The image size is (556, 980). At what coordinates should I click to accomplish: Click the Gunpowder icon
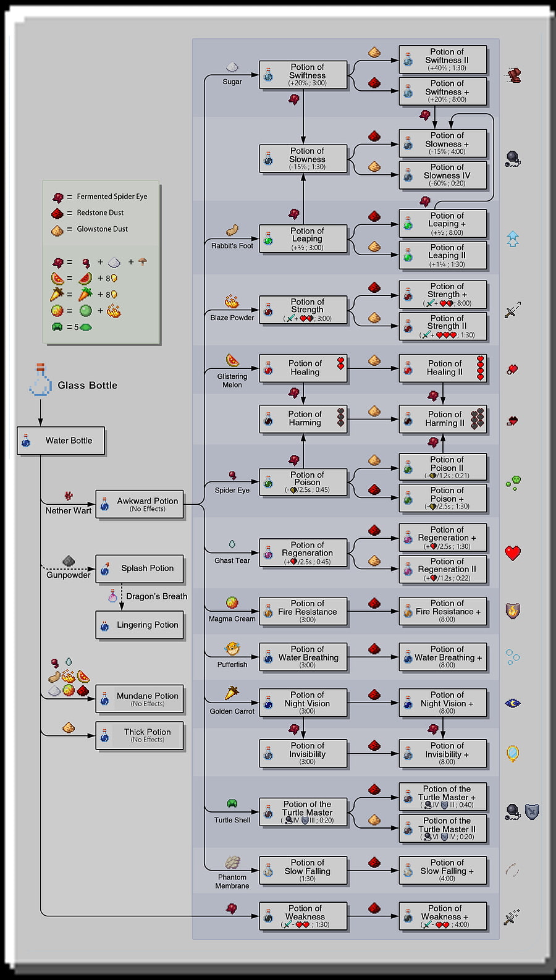point(69,561)
